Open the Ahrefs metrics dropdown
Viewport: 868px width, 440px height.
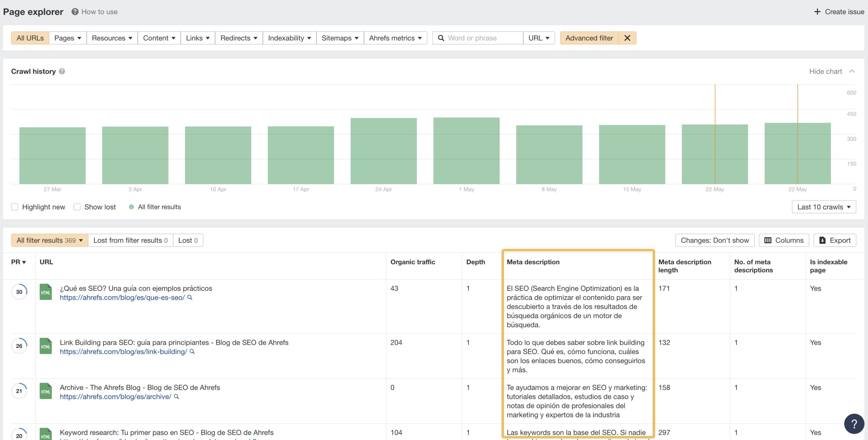[x=395, y=38]
